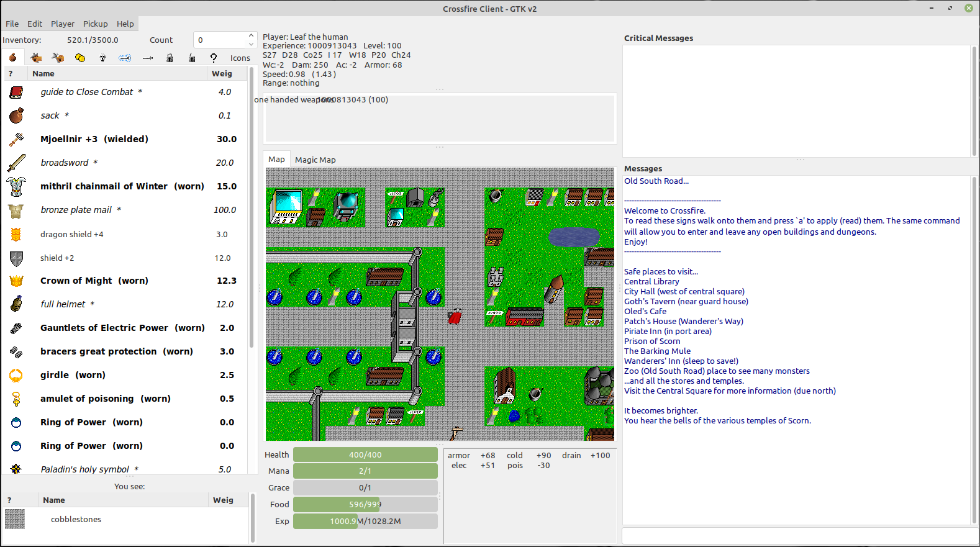Show unlocked items open-padlock tab
The image size is (980, 547).
(192, 58)
